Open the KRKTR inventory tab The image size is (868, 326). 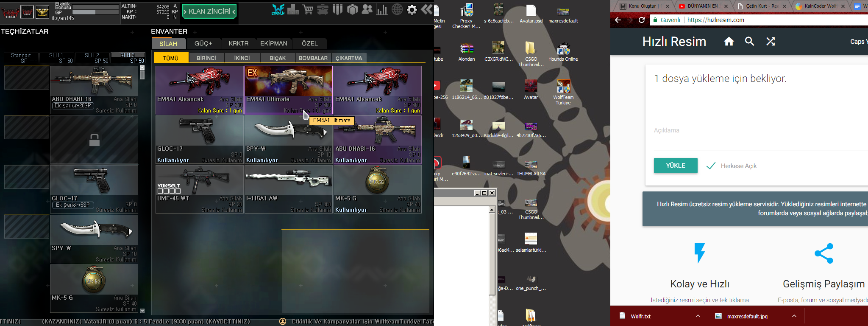point(239,44)
